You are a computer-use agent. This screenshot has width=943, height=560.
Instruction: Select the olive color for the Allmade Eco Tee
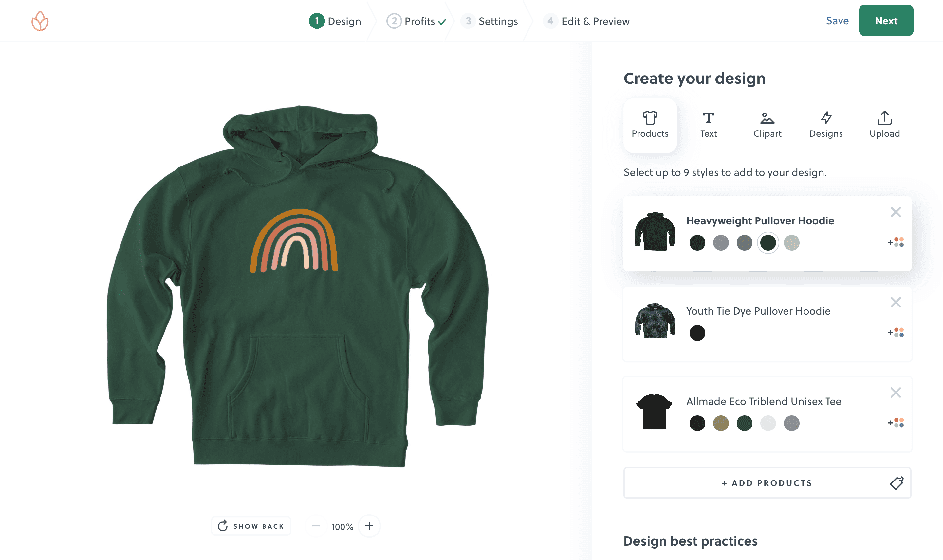[721, 423]
